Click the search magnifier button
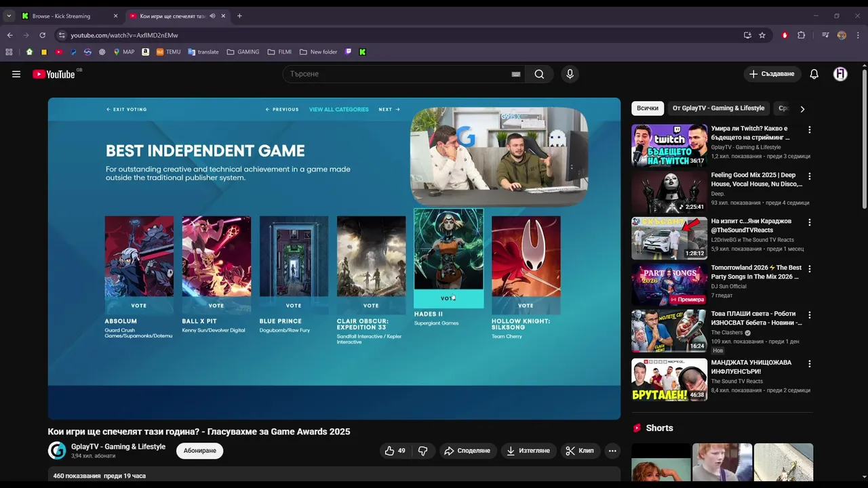The image size is (868, 488). click(539, 74)
